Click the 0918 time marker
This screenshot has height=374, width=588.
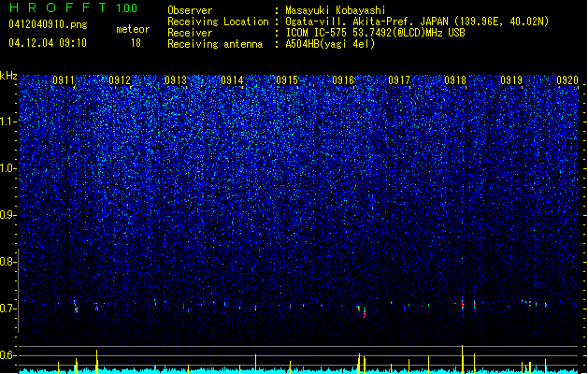tap(455, 79)
